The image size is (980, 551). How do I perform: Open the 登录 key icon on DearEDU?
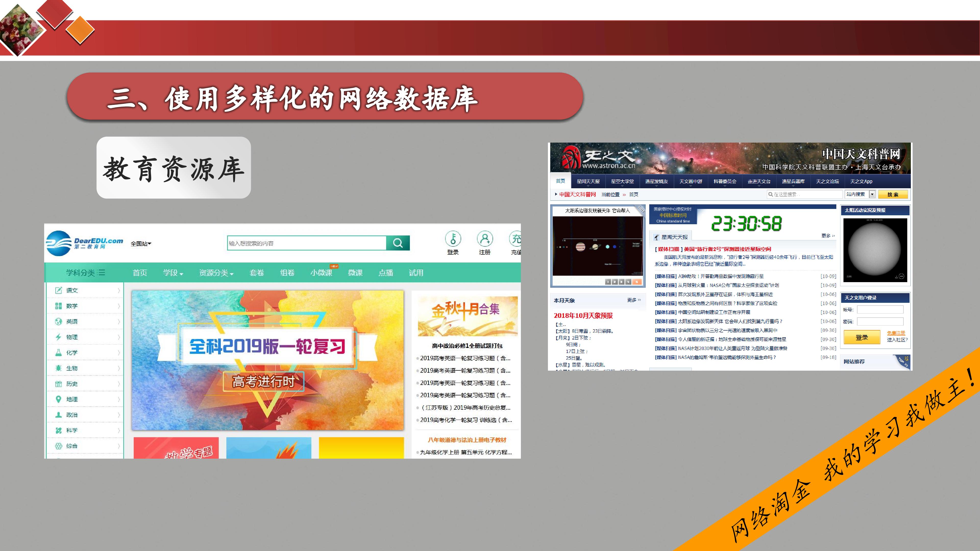tap(453, 239)
